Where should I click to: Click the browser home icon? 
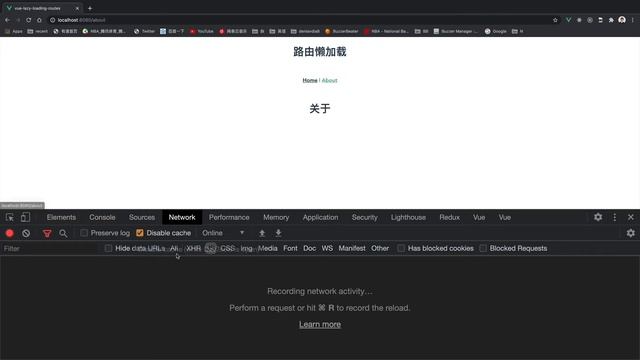(x=39, y=20)
